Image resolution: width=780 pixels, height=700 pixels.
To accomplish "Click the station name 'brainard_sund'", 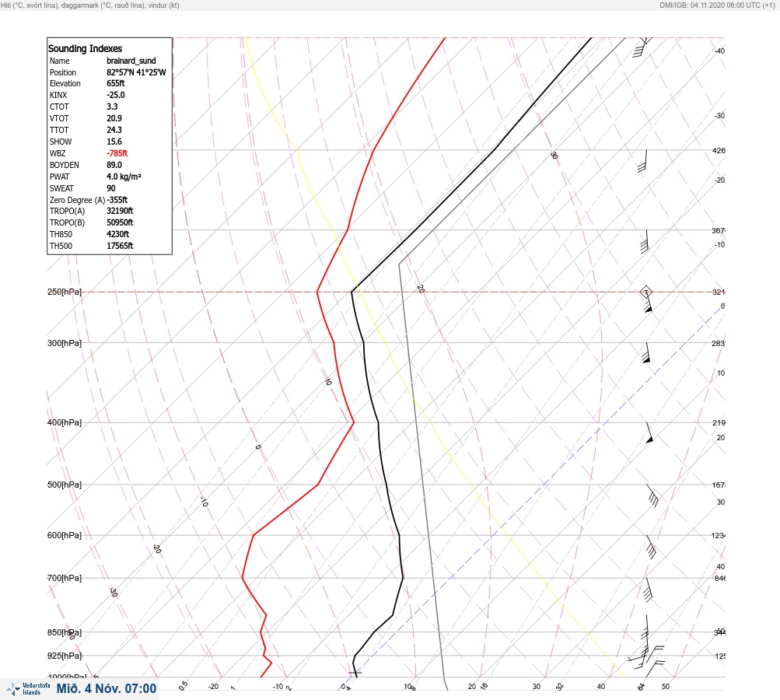I will 131,61.
